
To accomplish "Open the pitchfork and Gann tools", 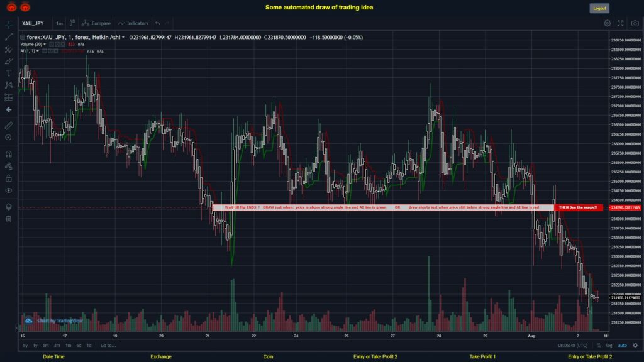I will point(9,49).
